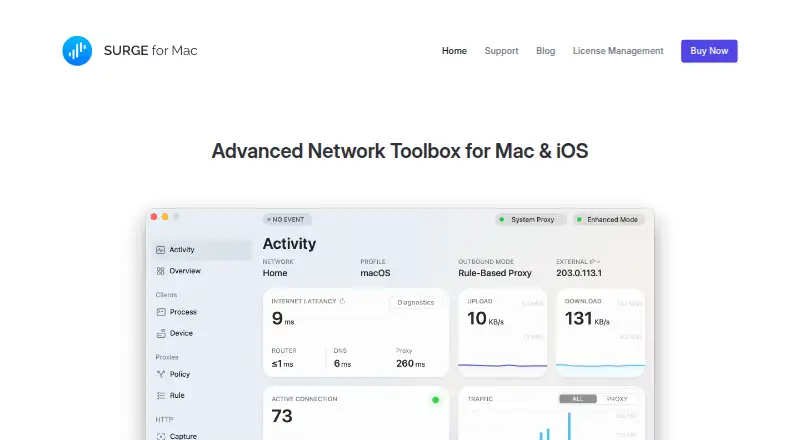Select Overview icon in sidebar
This screenshot has width=800, height=440.
click(160, 271)
